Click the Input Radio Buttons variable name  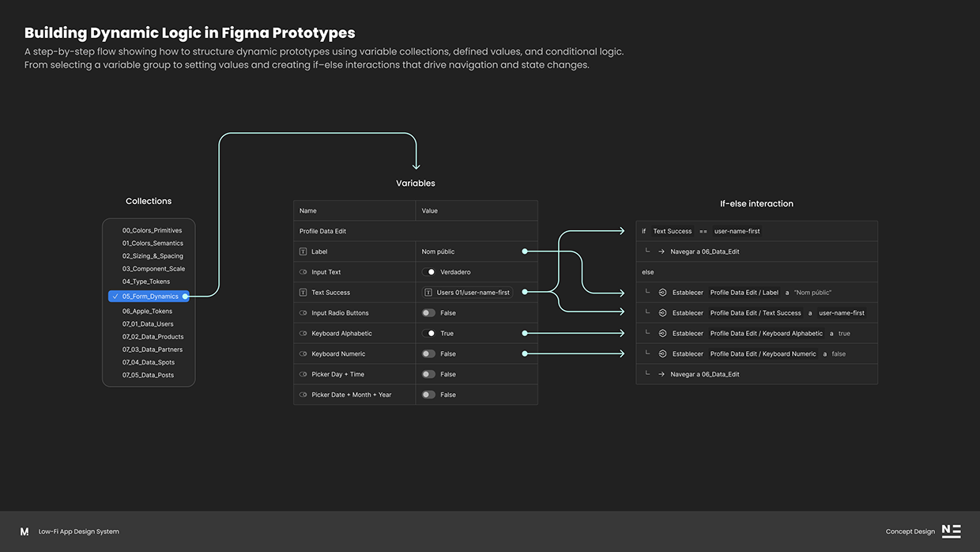(340, 313)
